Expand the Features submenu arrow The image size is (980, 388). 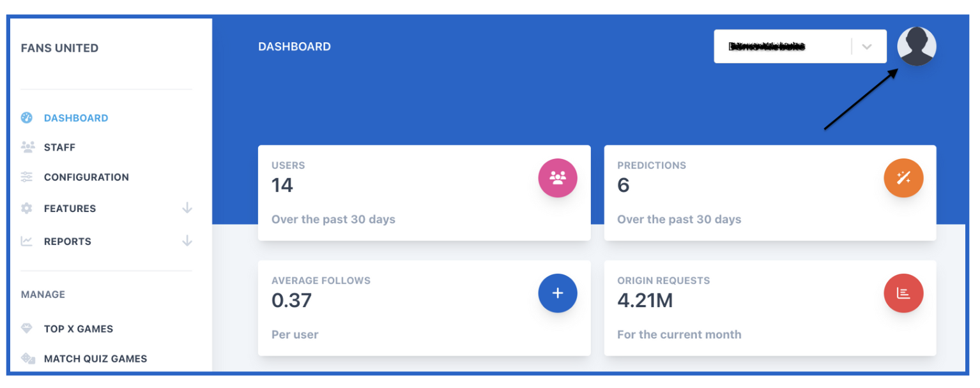(x=187, y=208)
